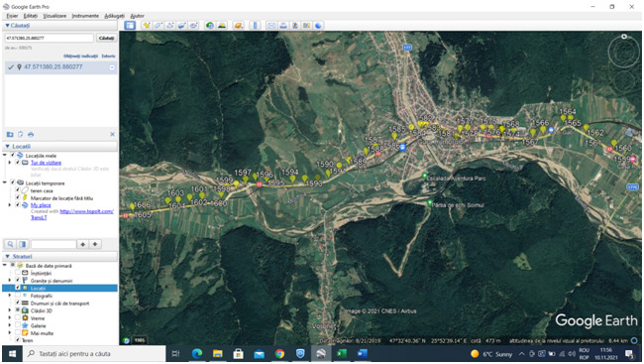This screenshot has height=364, width=644.
Task: Click the Căutați search button
Action: tap(106, 38)
